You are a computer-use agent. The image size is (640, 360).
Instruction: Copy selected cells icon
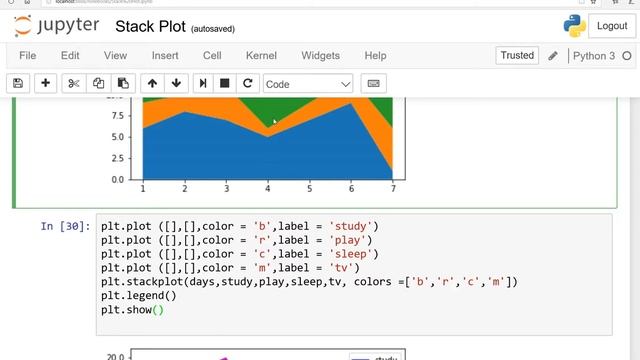[98, 84]
